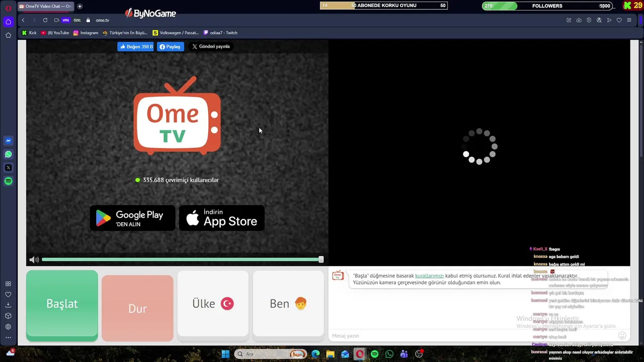
Task: Open the Volkswagen / Passat bookmark
Action: (x=176, y=33)
